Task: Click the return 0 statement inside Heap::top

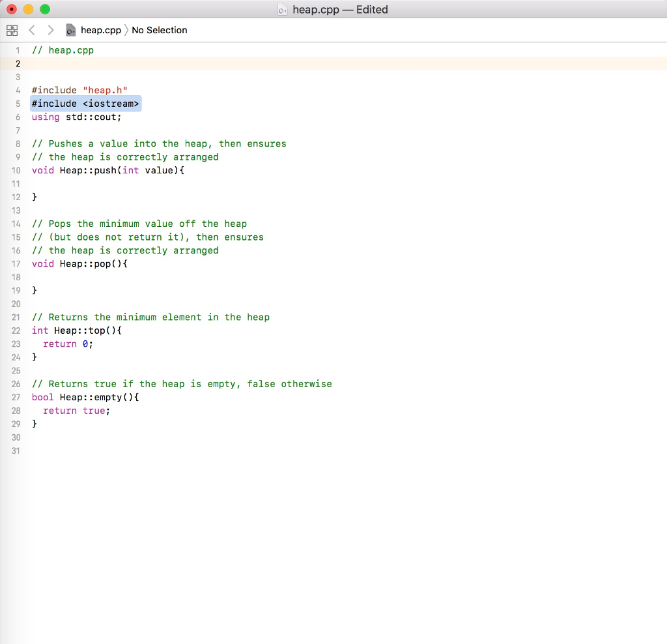Action: pyautogui.click(x=67, y=344)
